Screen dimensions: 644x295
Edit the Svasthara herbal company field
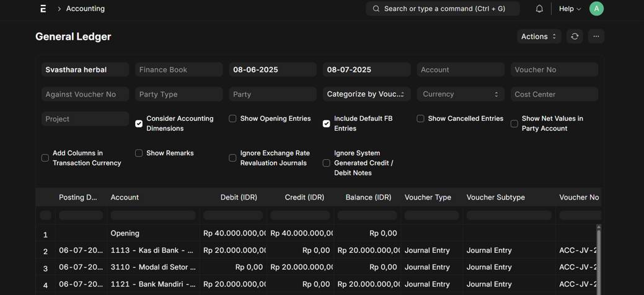click(x=85, y=69)
